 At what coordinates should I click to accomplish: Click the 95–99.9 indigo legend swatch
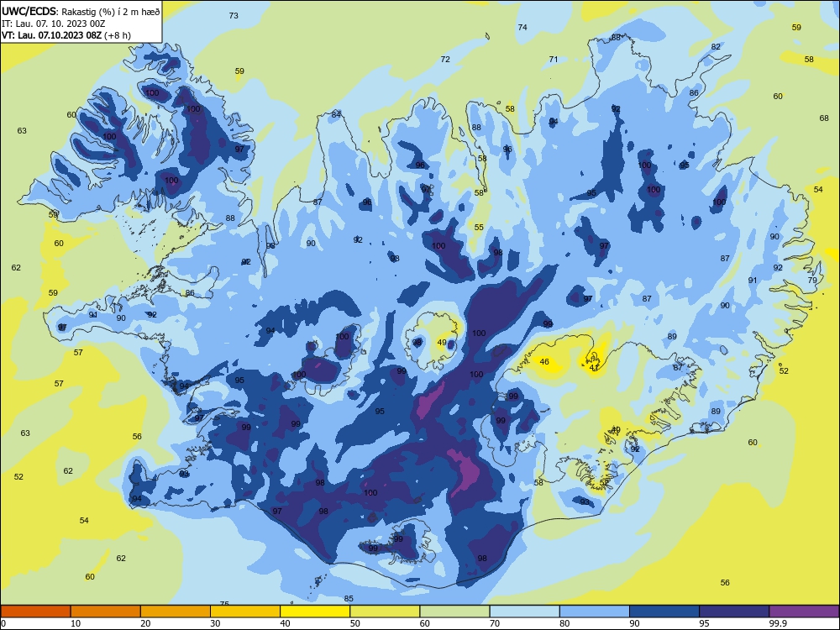tap(734, 612)
